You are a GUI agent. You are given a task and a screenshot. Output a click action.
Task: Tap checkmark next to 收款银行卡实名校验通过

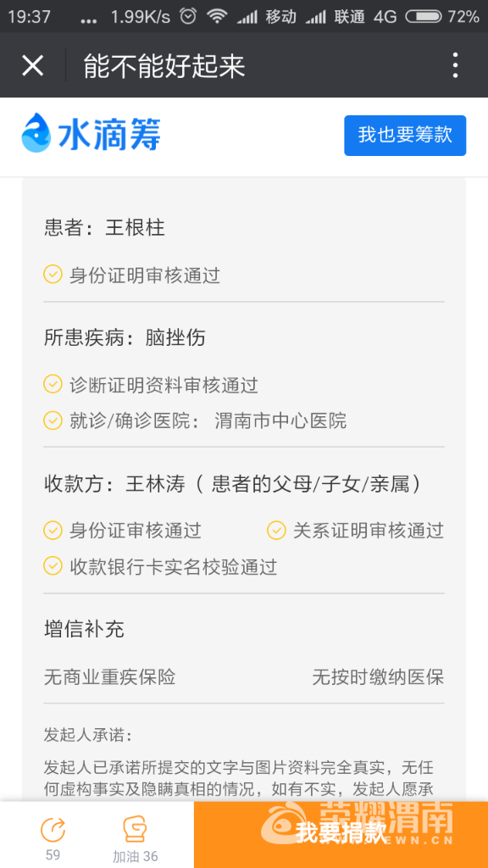pyautogui.click(x=53, y=565)
